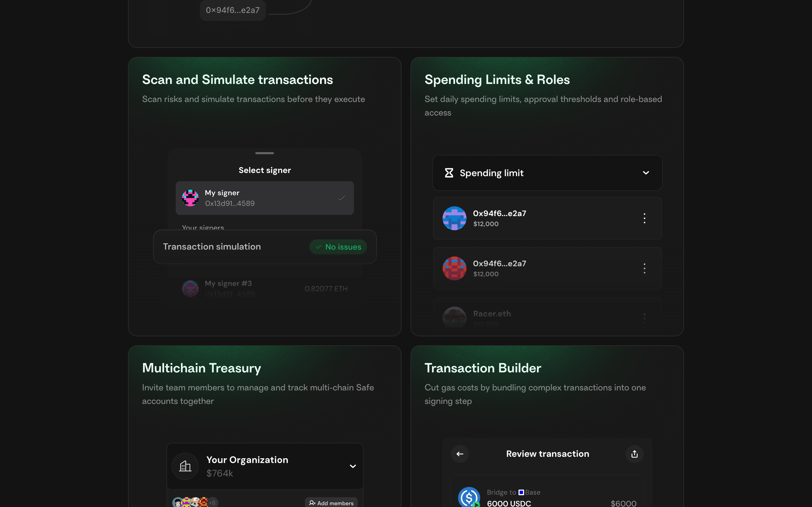812x507 pixels.
Task: Click the 0×94f6...e2a7 address chip at top
Action: 233,10
